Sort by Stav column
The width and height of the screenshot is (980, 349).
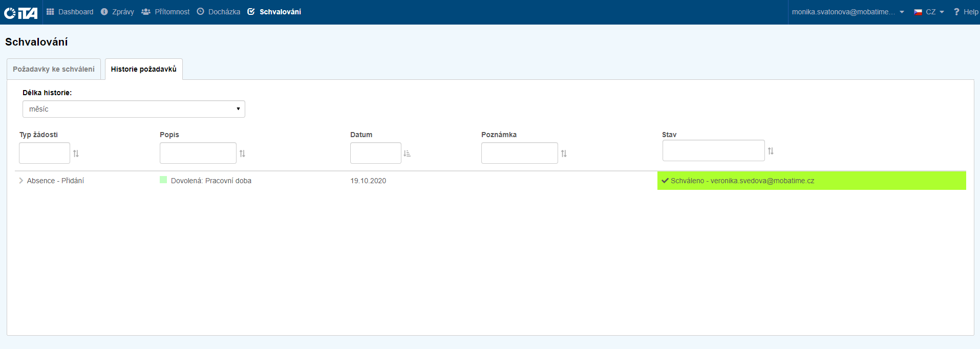(771, 151)
